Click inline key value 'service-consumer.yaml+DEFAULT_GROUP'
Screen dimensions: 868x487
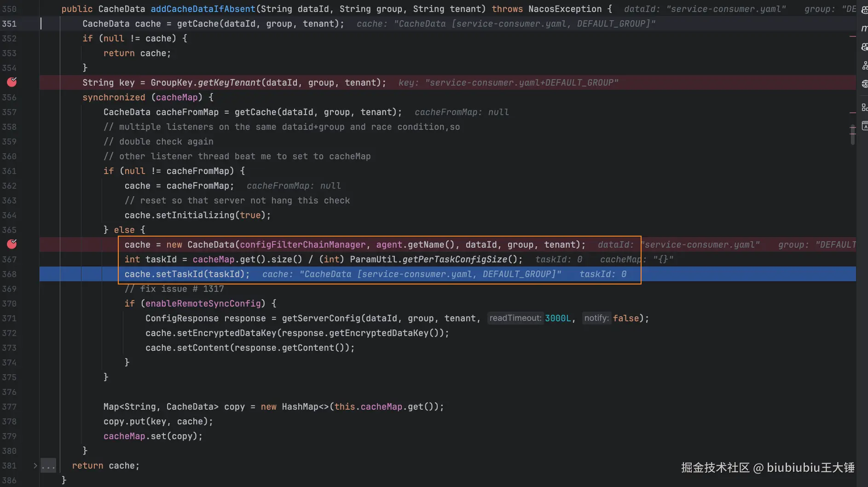521,82
